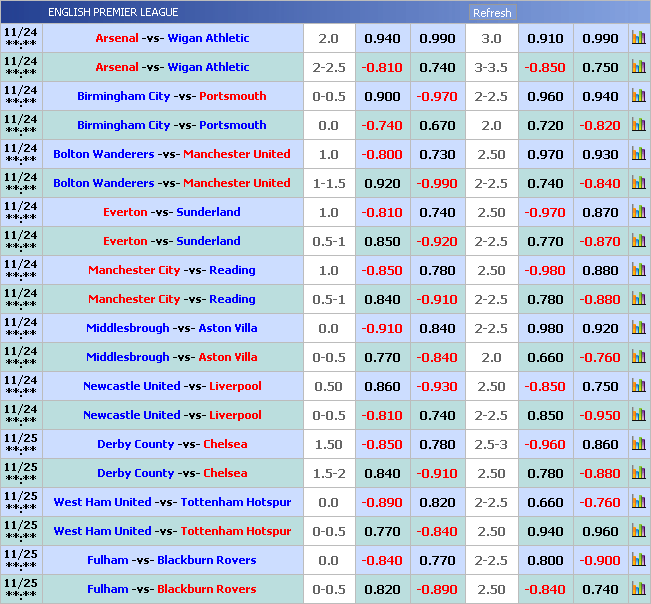Screen dimensions: 651x604
Task: Click chart icon for Bolton–Manchester United 1.0 row
Action: click(638, 154)
